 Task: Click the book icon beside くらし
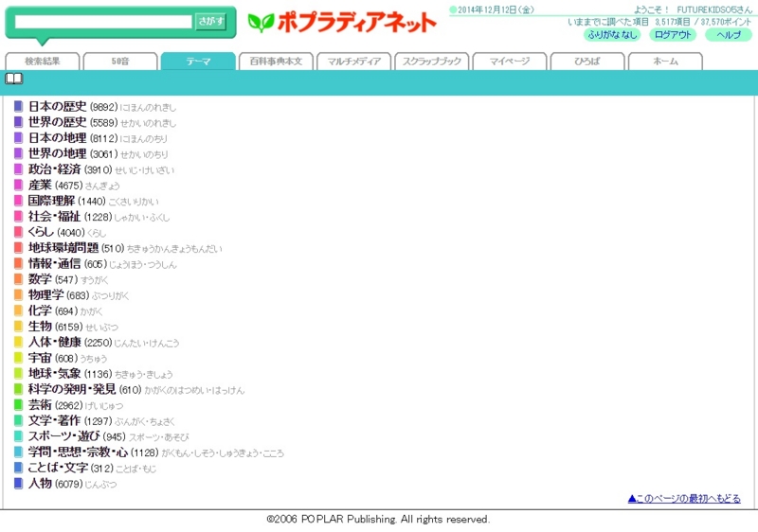pyautogui.click(x=18, y=232)
